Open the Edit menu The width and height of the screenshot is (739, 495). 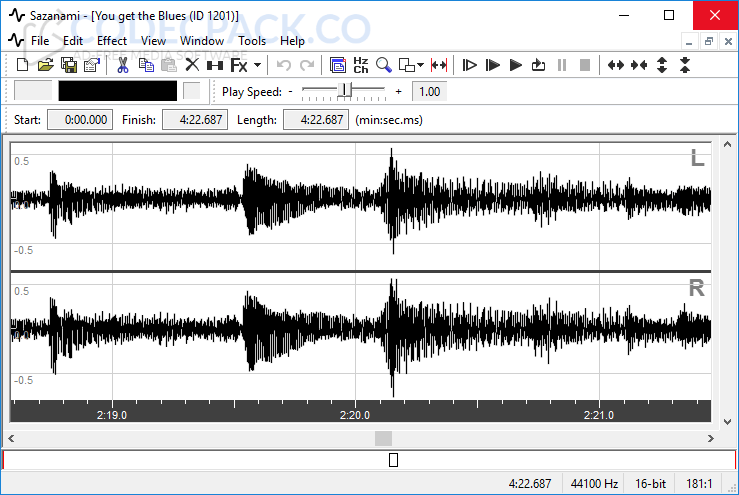[x=73, y=41]
